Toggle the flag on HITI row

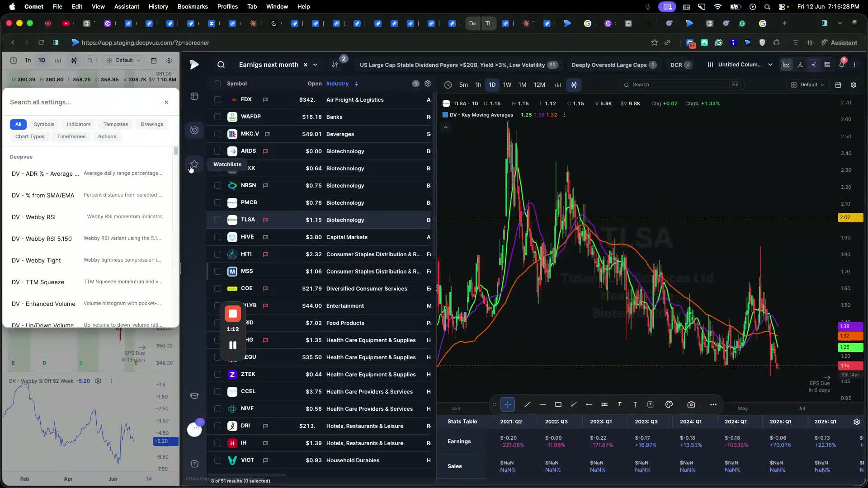tap(266, 254)
